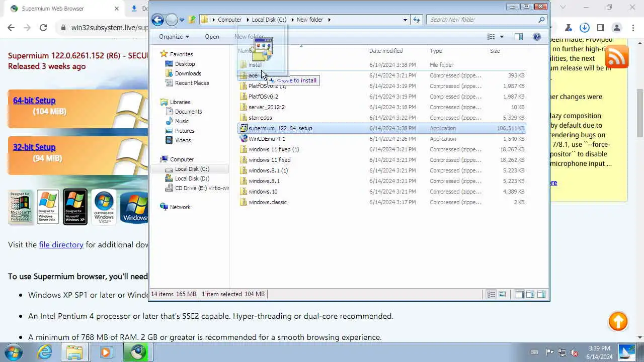Expand the arrow after Computer in breadcrumb
644x362 pixels.
click(247, 20)
